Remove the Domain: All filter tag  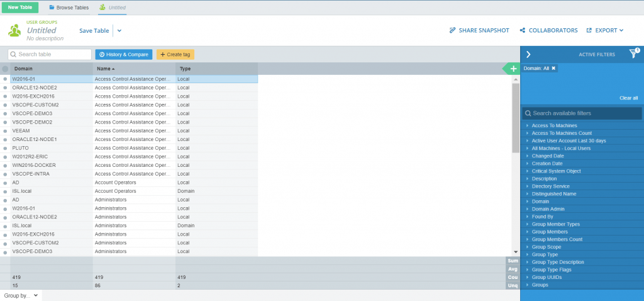click(553, 68)
